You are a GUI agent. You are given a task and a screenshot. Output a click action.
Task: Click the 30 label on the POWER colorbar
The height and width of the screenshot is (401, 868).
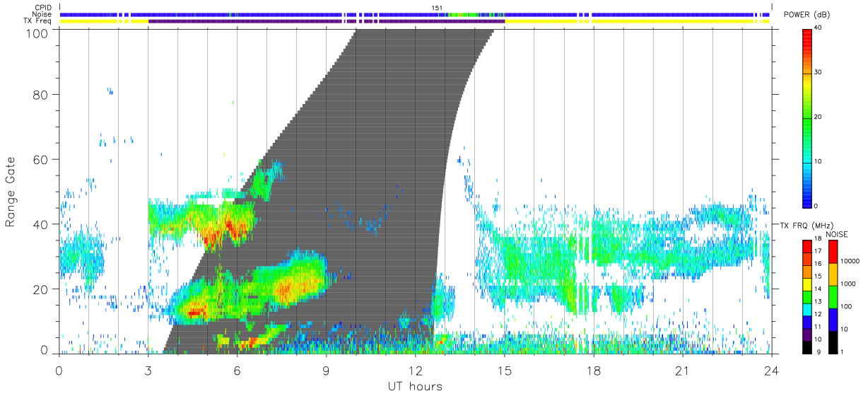[x=819, y=72]
